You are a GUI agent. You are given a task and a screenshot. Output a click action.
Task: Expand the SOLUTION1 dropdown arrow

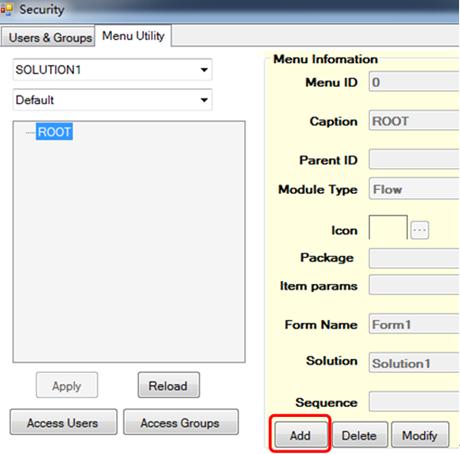(x=204, y=70)
